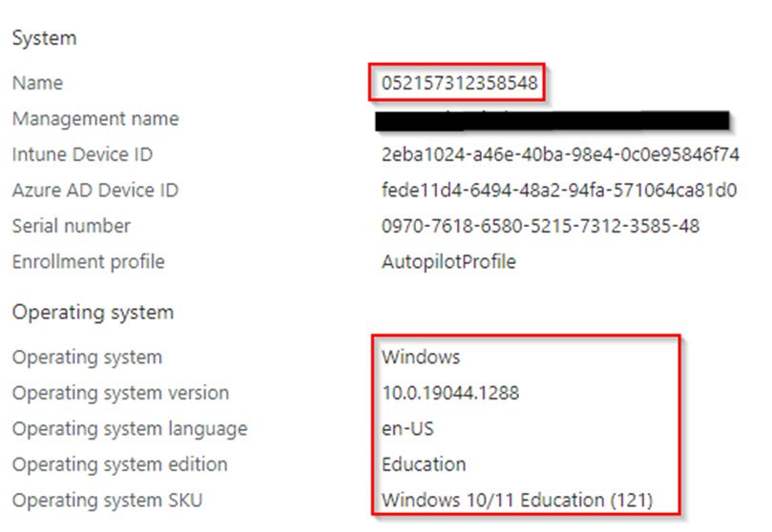Click the Azure AD Device ID label
Viewport: 772px width, 532px height.
click(x=95, y=191)
